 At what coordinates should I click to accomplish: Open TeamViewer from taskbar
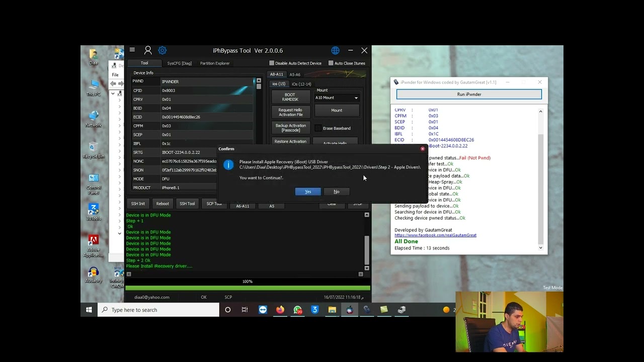point(263,310)
